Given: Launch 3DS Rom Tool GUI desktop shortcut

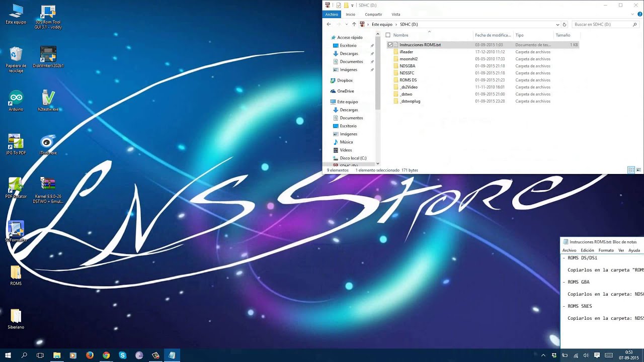Looking at the screenshot, I should (x=48, y=17).
